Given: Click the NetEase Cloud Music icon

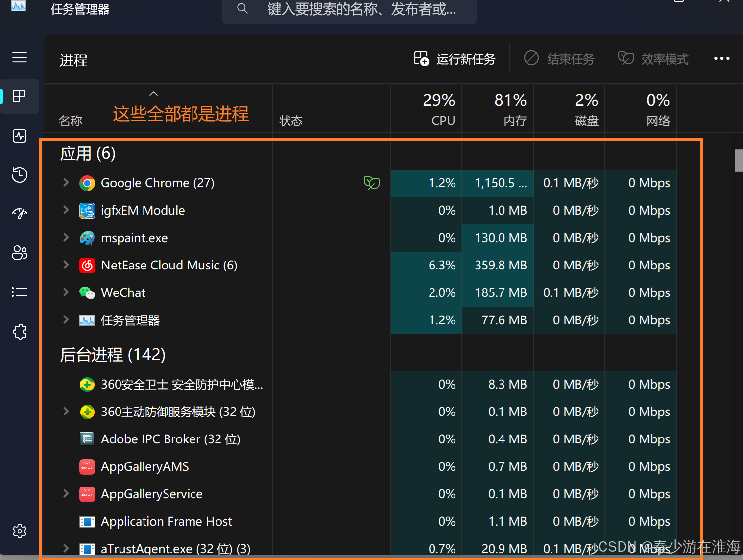Looking at the screenshot, I should (87, 266).
